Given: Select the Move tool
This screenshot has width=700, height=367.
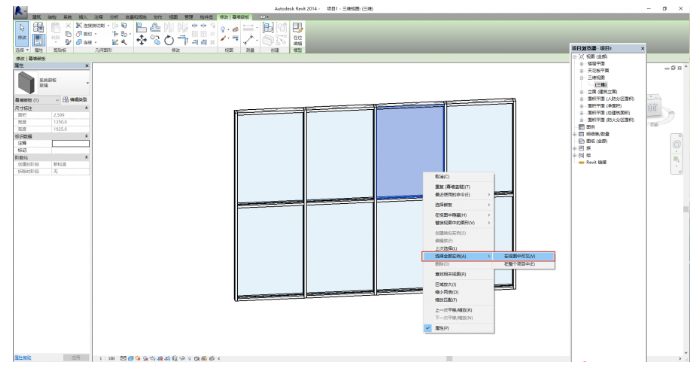Looking at the screenshot, I should click(x=141, y=40).
